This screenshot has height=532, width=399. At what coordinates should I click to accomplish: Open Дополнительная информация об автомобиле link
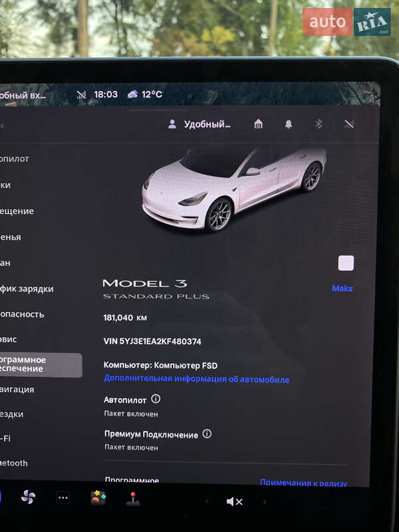(196, 379)
